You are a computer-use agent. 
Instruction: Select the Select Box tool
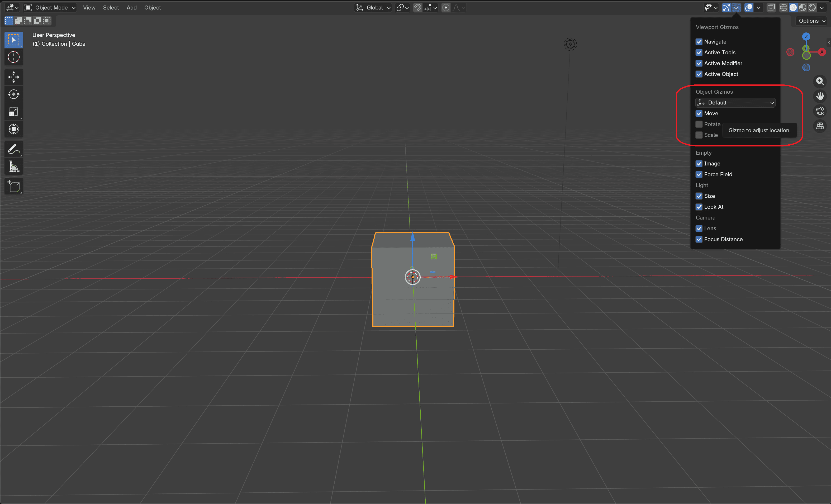pyautogui.click(x=13, y=40)
